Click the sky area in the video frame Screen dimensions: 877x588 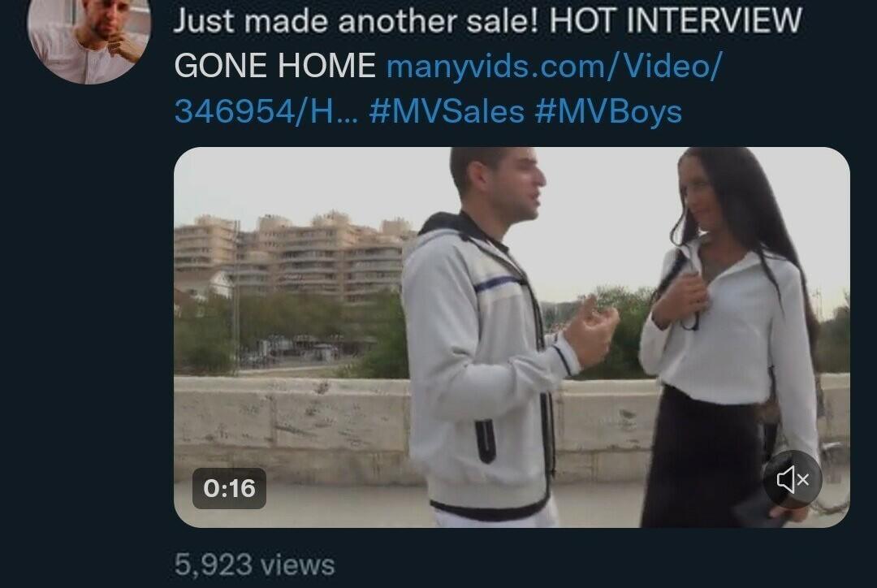(313, 179)
